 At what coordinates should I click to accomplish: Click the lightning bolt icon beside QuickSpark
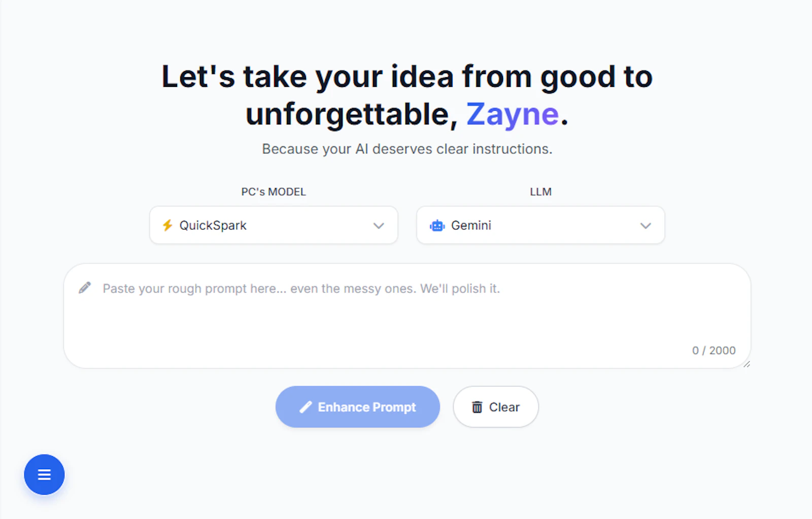[x=167, y=225]
